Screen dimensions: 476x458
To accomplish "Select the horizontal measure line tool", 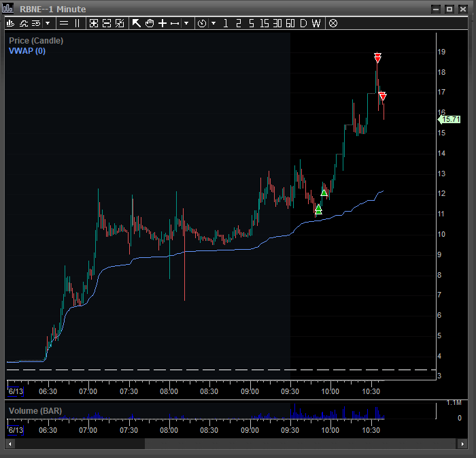I will pos(175,23).
